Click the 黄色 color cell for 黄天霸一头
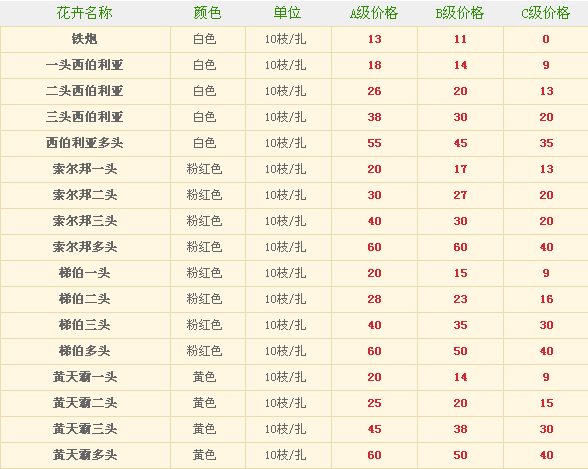Viewport: 588px width, 469px height. (x=204, y=377)
